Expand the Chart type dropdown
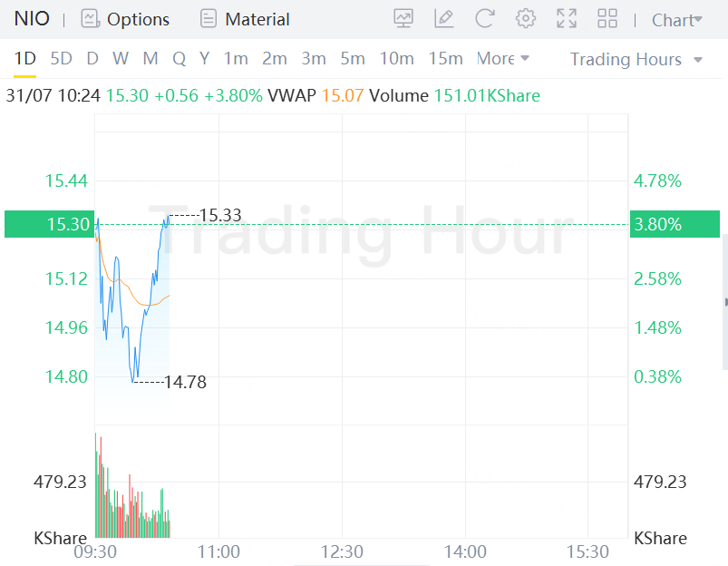 (677, 20)
